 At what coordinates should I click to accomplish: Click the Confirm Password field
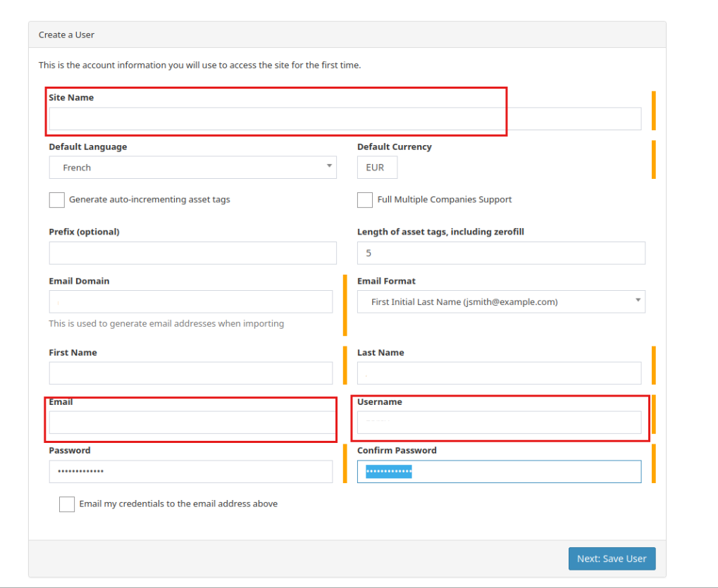point(499,472)
